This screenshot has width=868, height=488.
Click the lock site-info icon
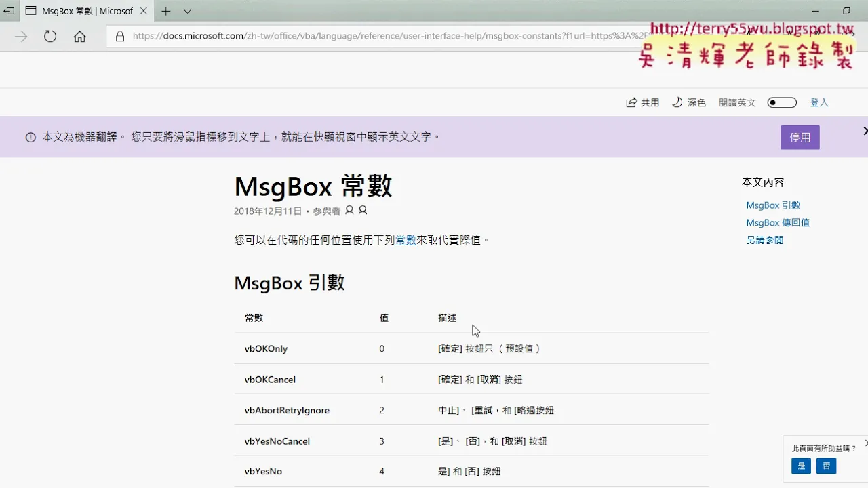pos(120,37)
